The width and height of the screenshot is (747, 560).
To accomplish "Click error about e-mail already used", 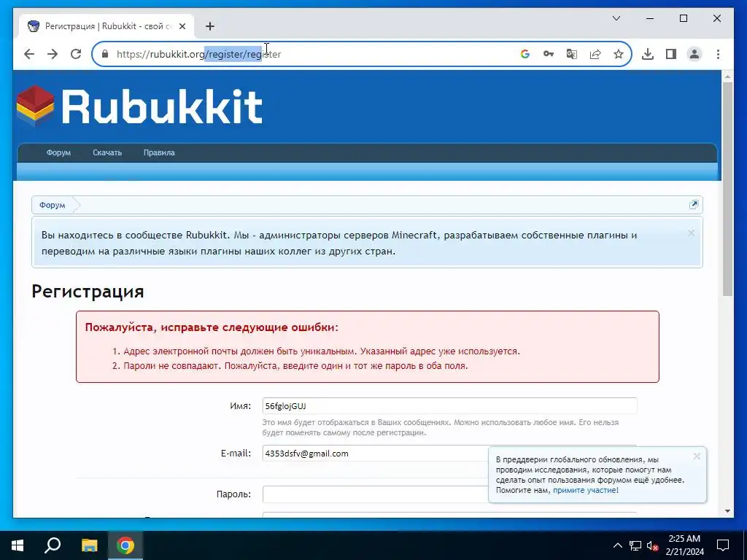I will pyautogui.click(x=322, y=351).
